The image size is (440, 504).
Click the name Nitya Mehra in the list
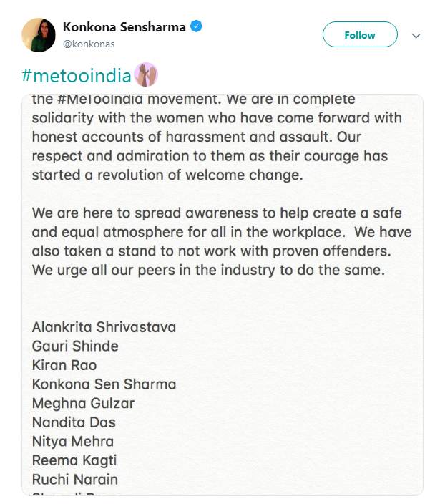click(x=73, y=441)
